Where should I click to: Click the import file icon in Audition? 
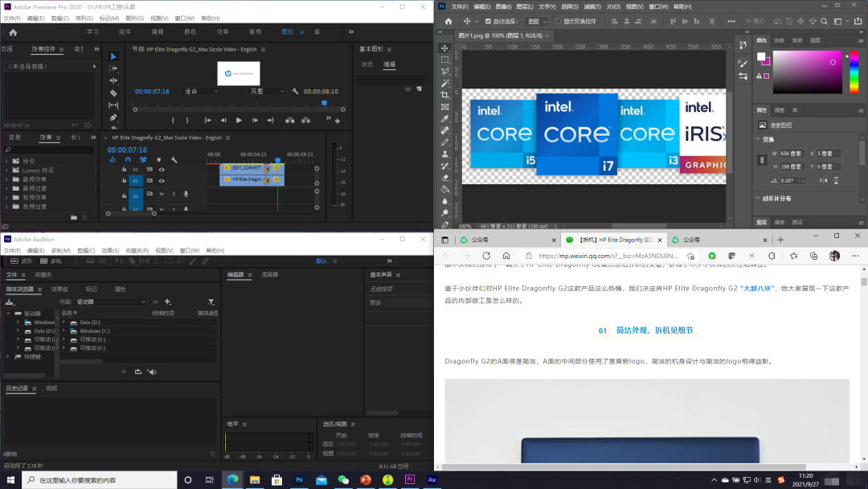[x=10, y=302]
